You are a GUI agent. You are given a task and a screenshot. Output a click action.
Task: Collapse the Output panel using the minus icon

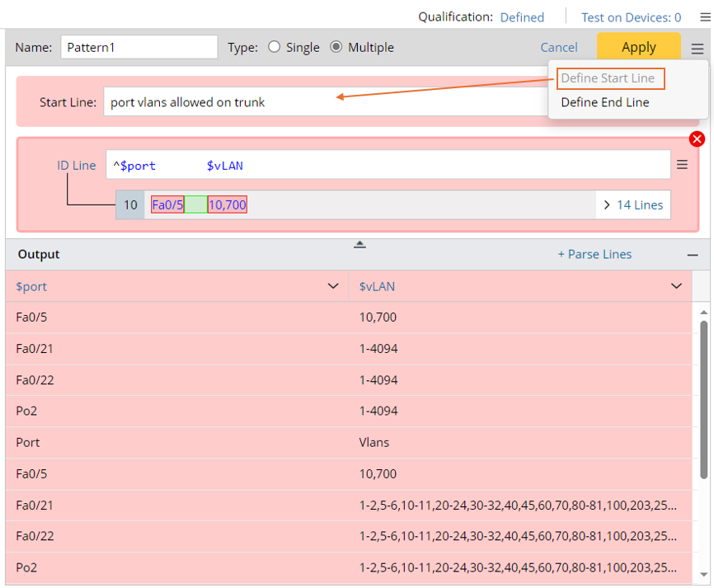coord(693,254)
